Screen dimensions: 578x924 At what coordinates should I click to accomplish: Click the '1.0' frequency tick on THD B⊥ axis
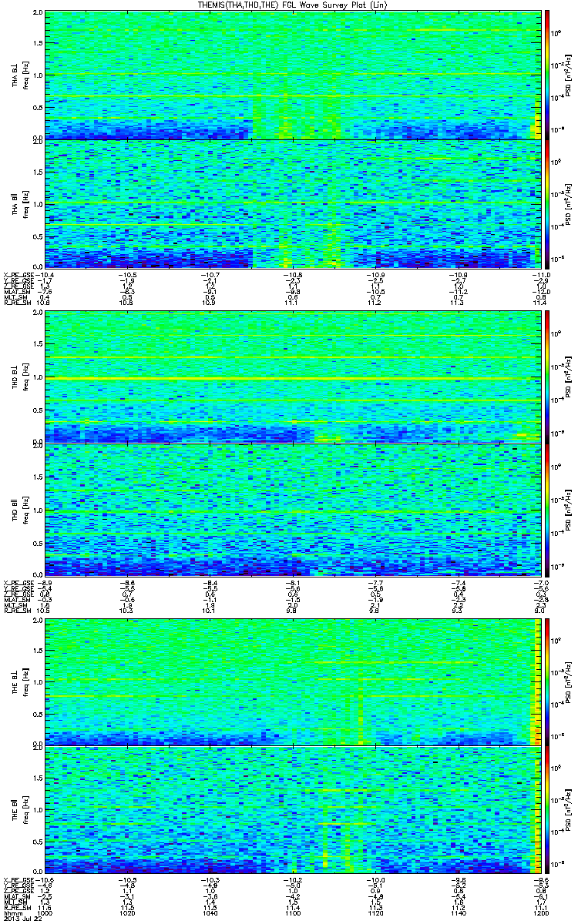[x=38, y=377]
